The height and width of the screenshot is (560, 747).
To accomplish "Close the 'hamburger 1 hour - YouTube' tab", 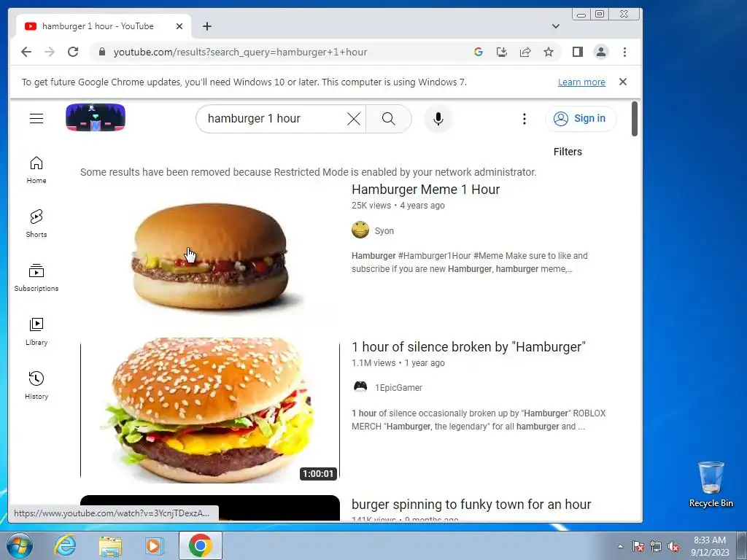I will point(179,26).
